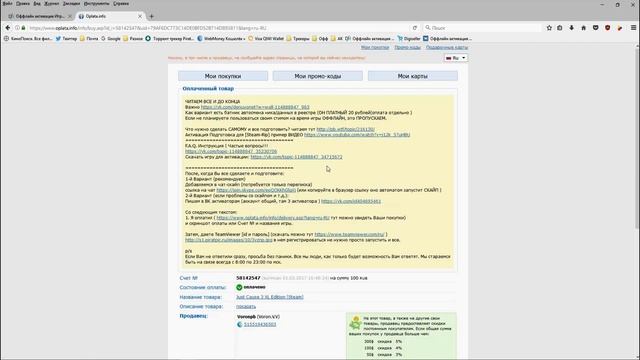Screen dimensions: 640x360
Task: Click the Pocket icon in toolbar
Action: coord(596,28)
